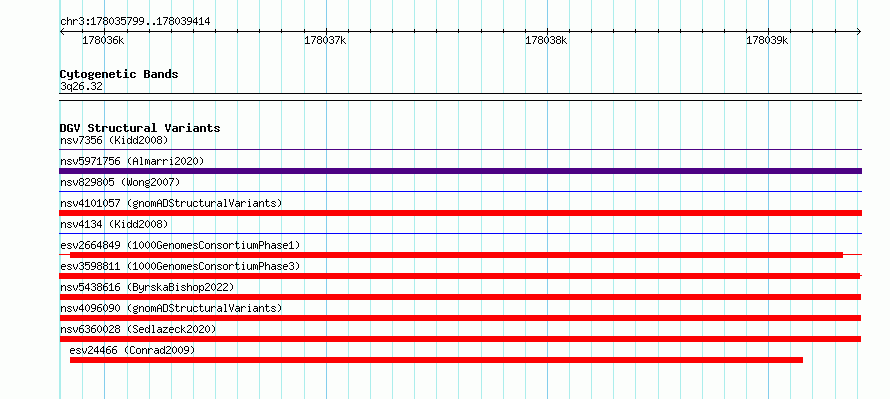Open the nsv829805 (Wong2007) variant label
The height and width of the screenshot is (399, 890).
120,182
